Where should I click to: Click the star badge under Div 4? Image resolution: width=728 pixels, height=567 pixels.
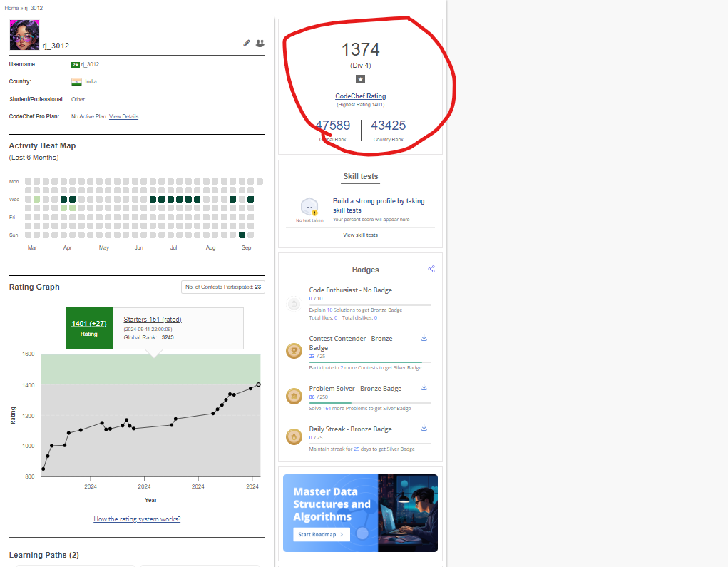coord(360,79)
